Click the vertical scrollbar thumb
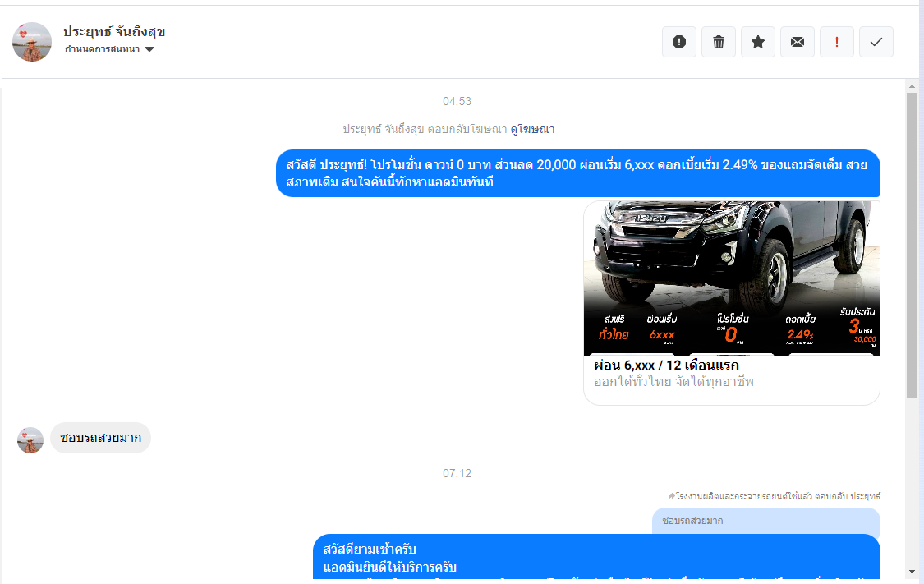 click(x=913, y=245)
